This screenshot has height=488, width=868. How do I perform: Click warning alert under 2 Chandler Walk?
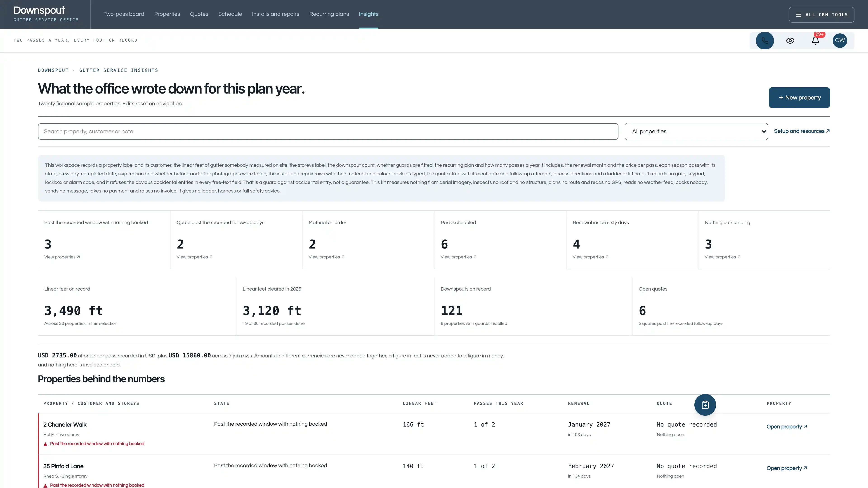94,444
